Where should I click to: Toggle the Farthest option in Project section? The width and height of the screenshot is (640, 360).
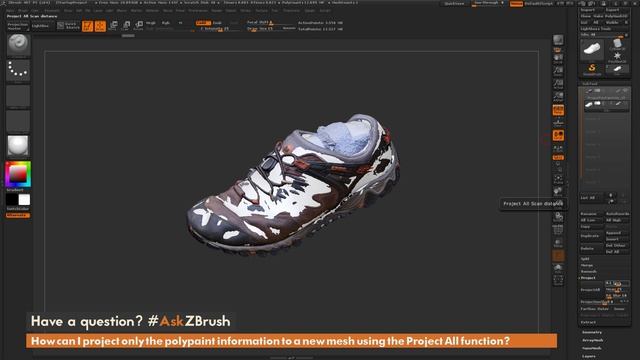tap(588, 309)
